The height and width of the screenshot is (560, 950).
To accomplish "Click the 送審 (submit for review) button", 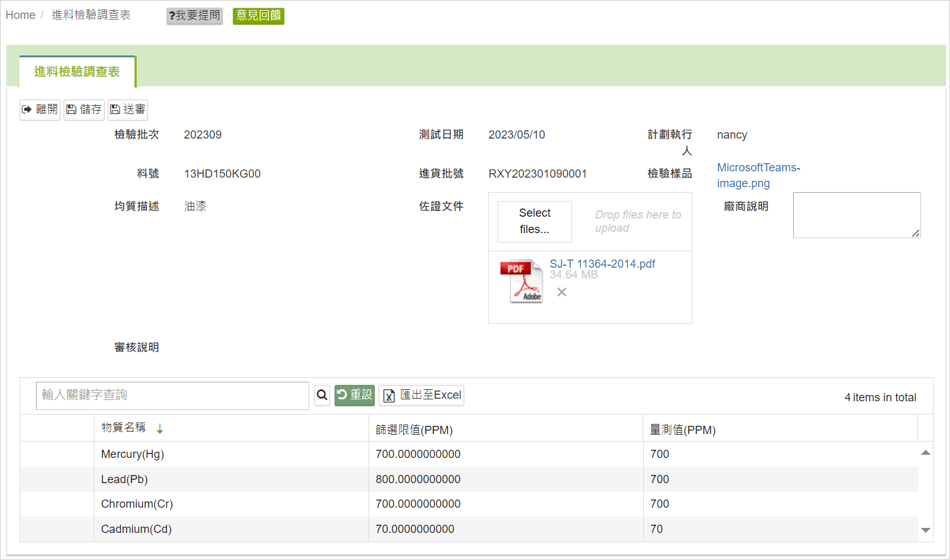I will (128, 110).
